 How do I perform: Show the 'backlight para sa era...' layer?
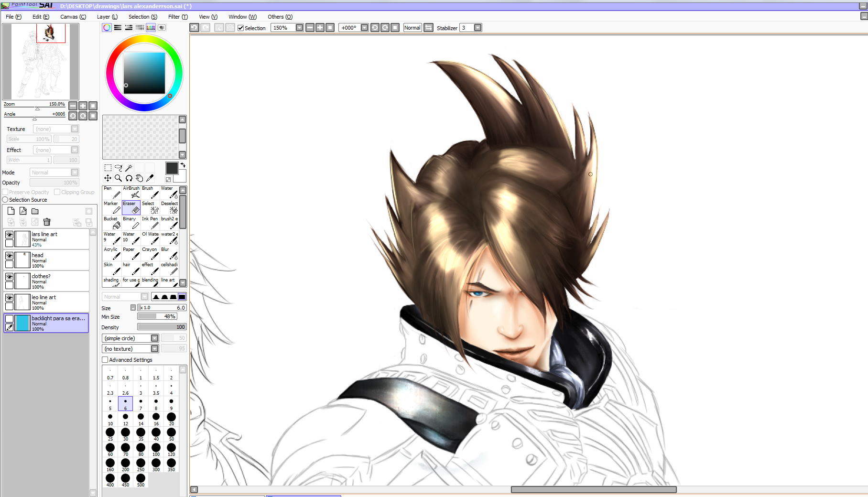pyautogui.click(x=9, y=319)
